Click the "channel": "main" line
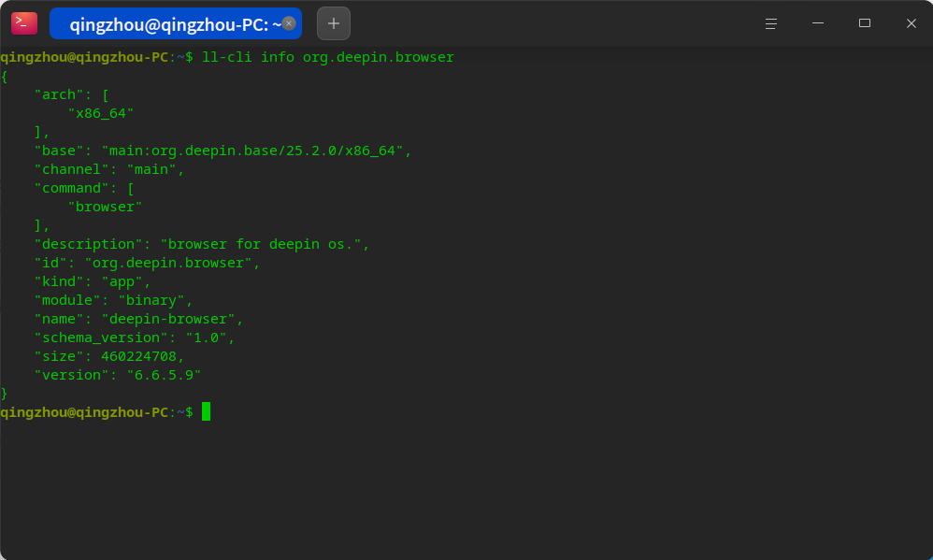 (x=108, y=169)
